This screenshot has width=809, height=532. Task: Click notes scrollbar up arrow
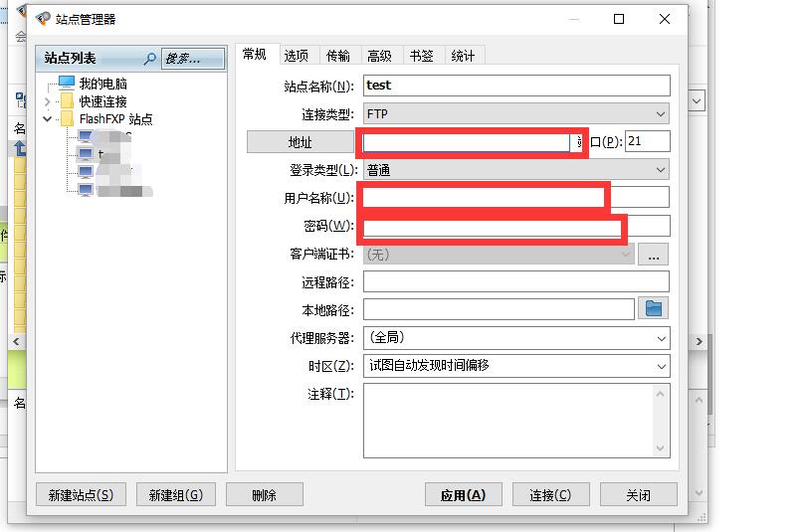661,395
